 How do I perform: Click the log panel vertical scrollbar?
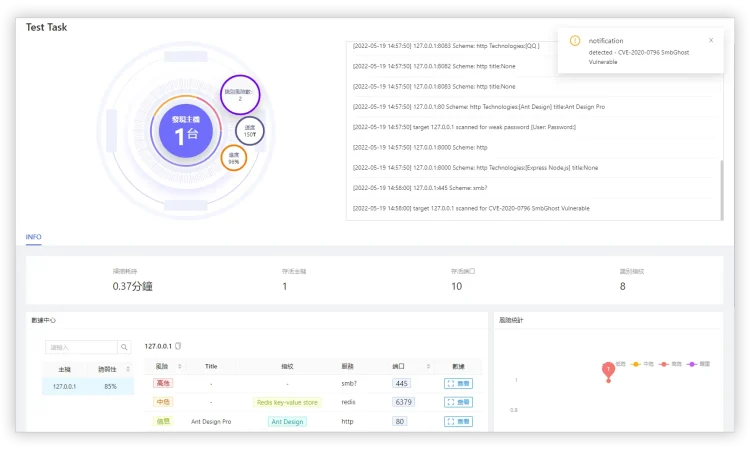721,189
